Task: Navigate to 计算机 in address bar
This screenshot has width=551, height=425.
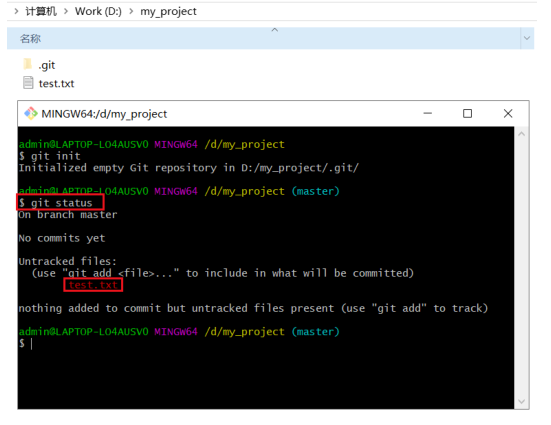Action: click(41, 11)
